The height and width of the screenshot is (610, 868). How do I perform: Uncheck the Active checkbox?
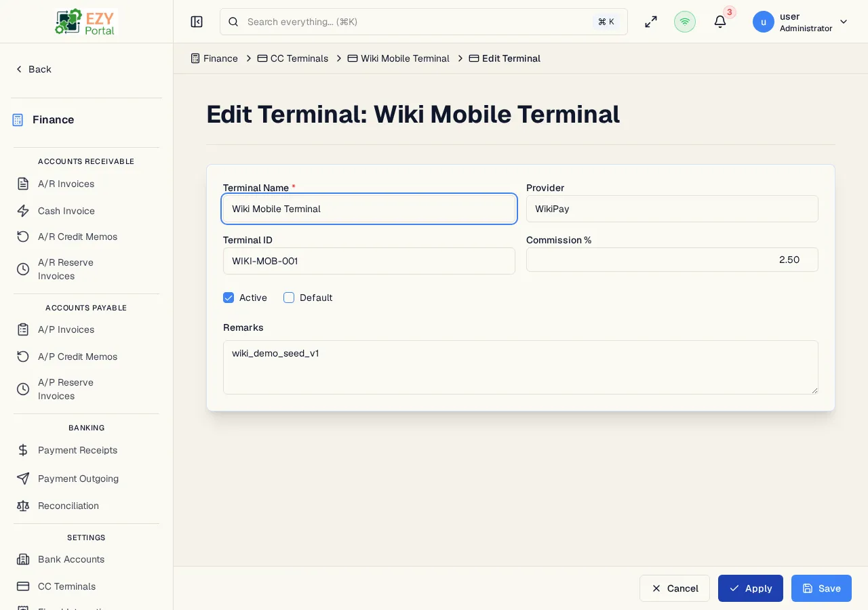coord(229,298)
